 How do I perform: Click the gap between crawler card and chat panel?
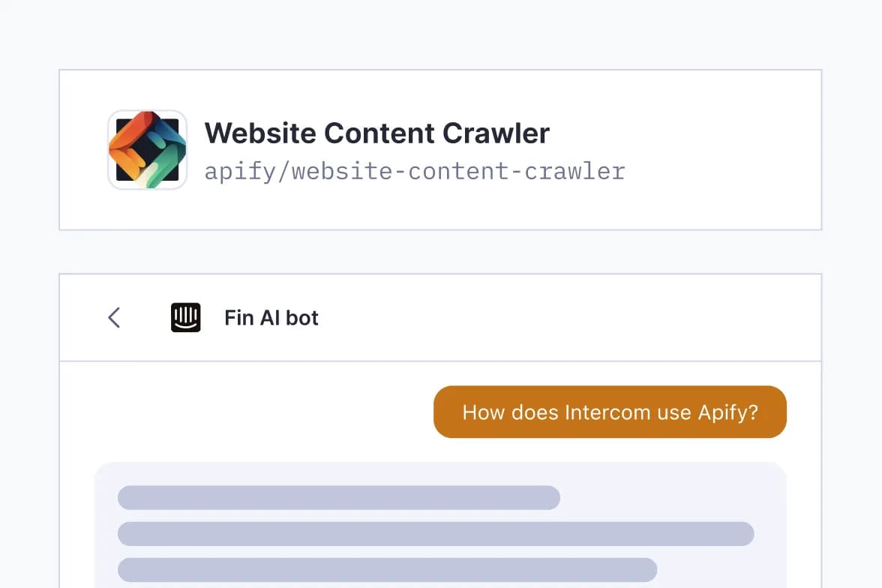441,252
